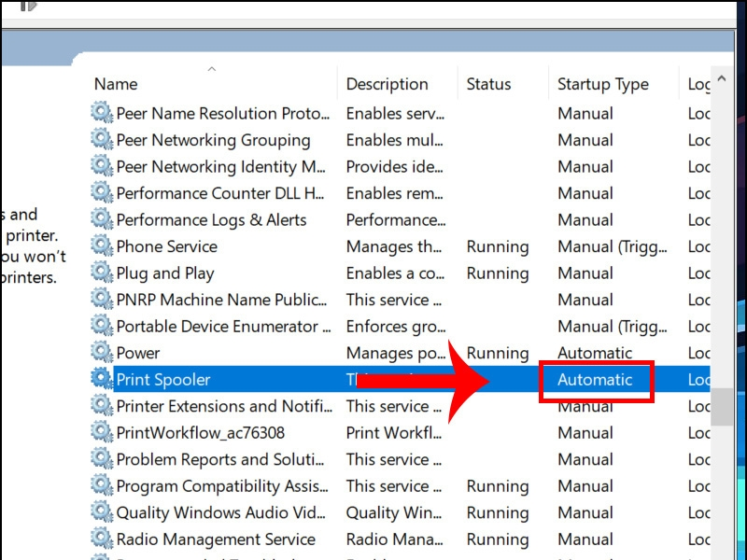Select the PNRP Machine Name Publication service name

(x=222, y=300)
